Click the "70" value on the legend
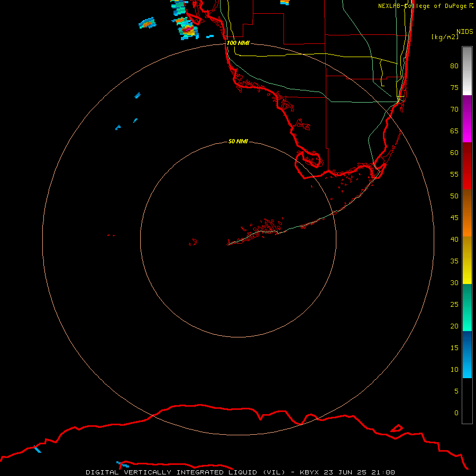This screenshot has height=476, width=476. [x=454, y=109]
